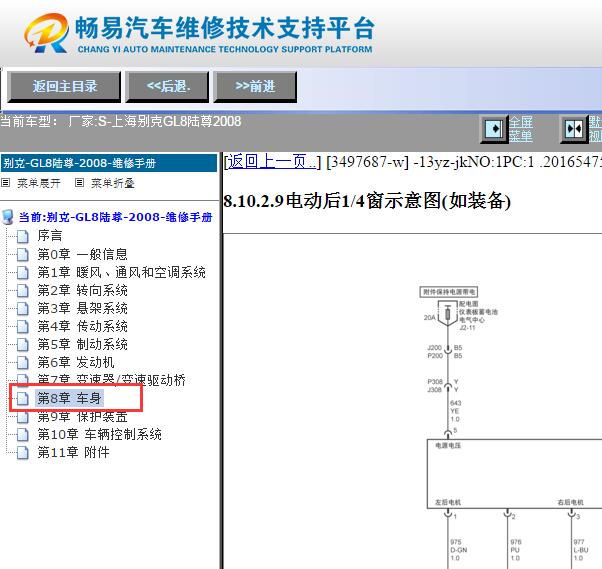
Task: Open 第9章 保护装置
Action: (x=82, y=417)
